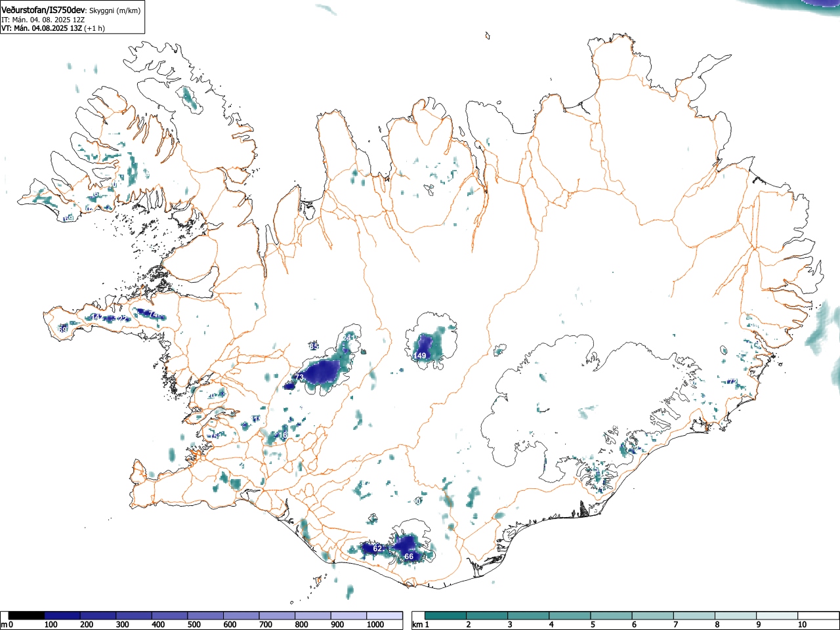Click the 8–9 km pale legend swatch

pos(736,616)
